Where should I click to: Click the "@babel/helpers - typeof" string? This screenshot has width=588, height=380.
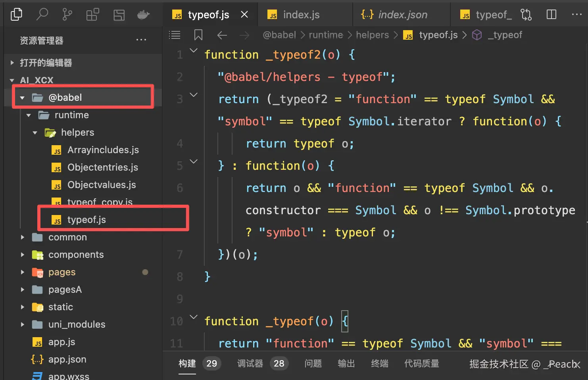pos(303,77)
